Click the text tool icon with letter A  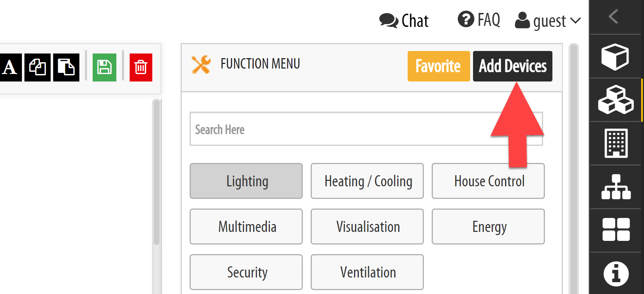(10, 67)
